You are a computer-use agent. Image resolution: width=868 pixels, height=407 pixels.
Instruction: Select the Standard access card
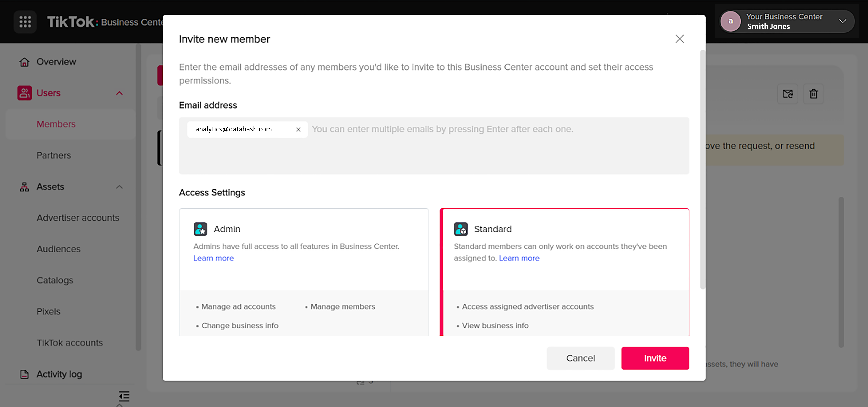(x=564, y=272)
